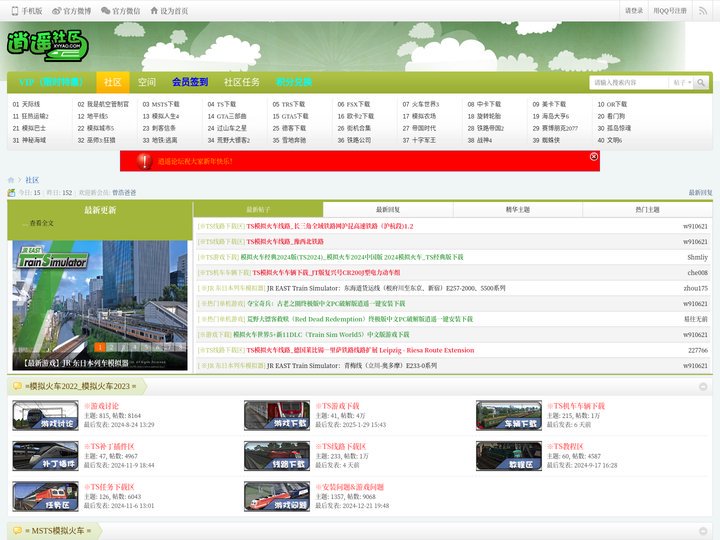Open 补丁插件 forum thumbnail
Screen dimensions: 720x540
(45, 456)
